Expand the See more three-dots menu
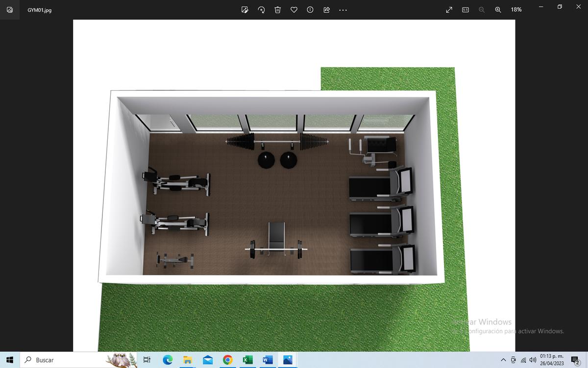This screenshot has width=588, height=368. (x=343, y=10)
